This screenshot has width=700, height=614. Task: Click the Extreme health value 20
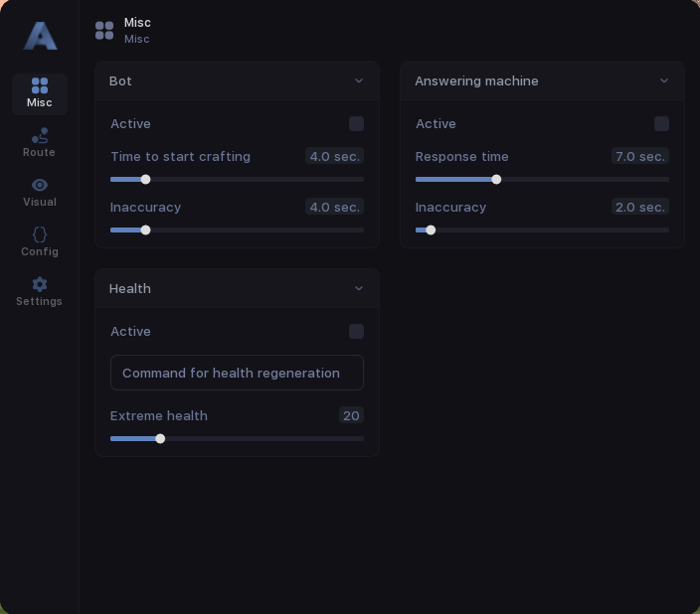pos(351,416)
